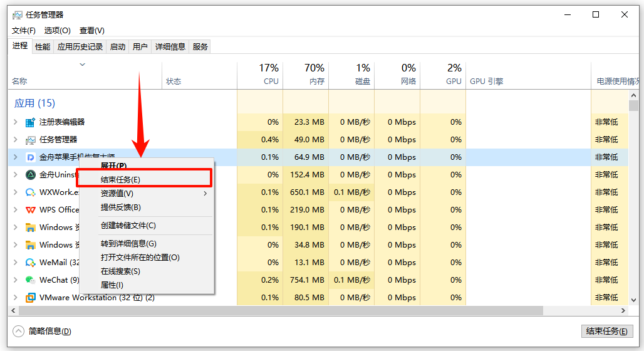644x351 pixels.
Task: Click the 650.1 MB memory cell
Action: tap(306, 192)
